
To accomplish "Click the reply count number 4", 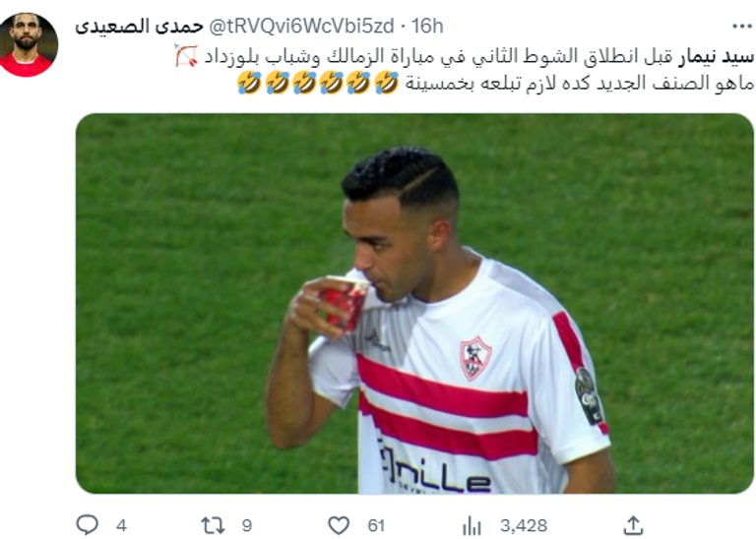I will (121, 525).
